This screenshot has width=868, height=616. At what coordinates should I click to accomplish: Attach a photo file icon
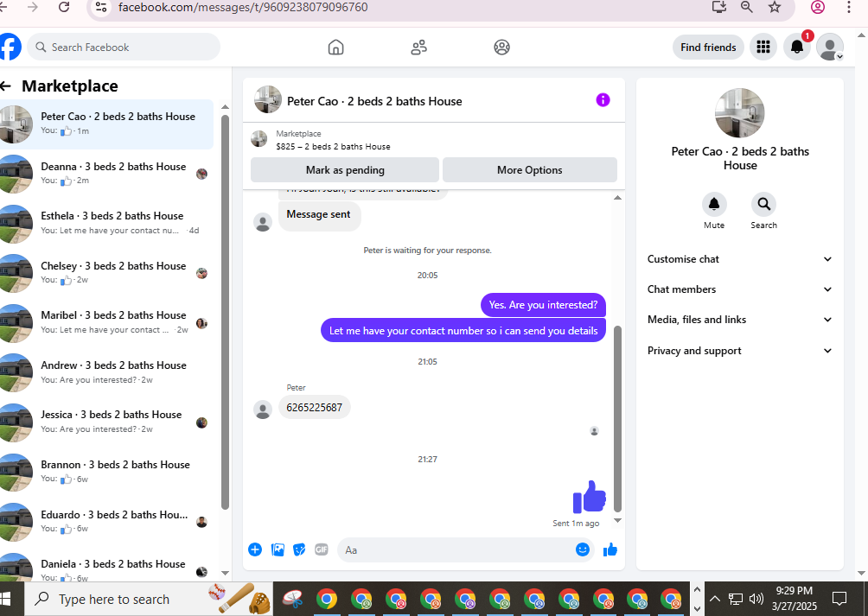point(278,549)
